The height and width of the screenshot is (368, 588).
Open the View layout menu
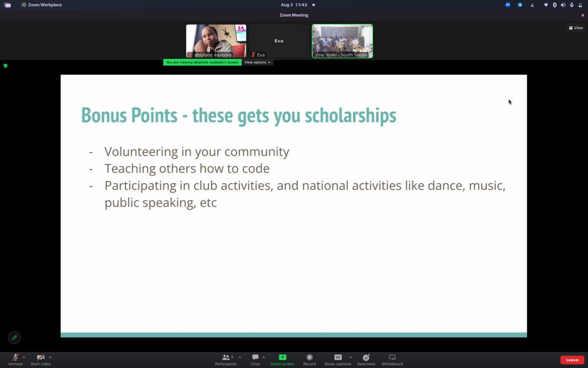tap(575, 28)
